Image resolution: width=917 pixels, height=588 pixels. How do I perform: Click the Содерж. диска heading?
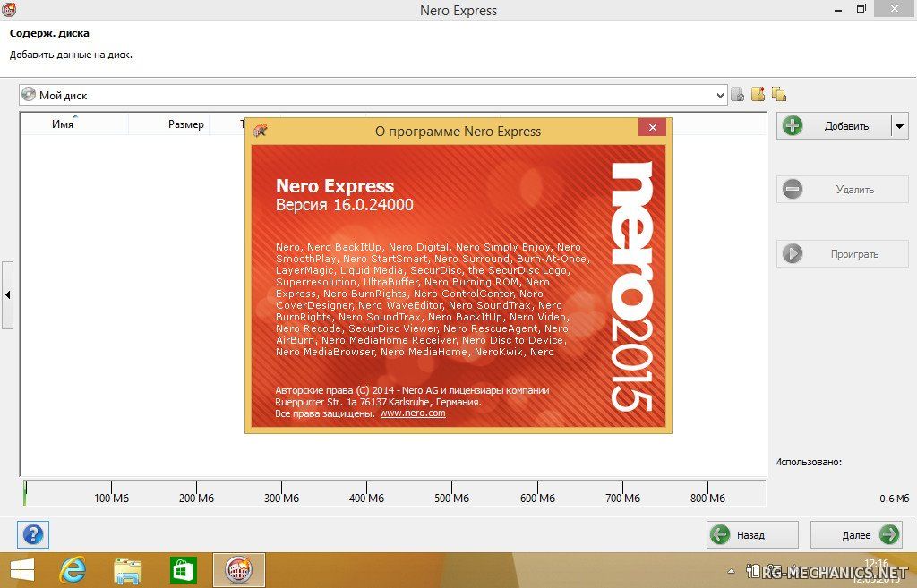click(50, 33)
